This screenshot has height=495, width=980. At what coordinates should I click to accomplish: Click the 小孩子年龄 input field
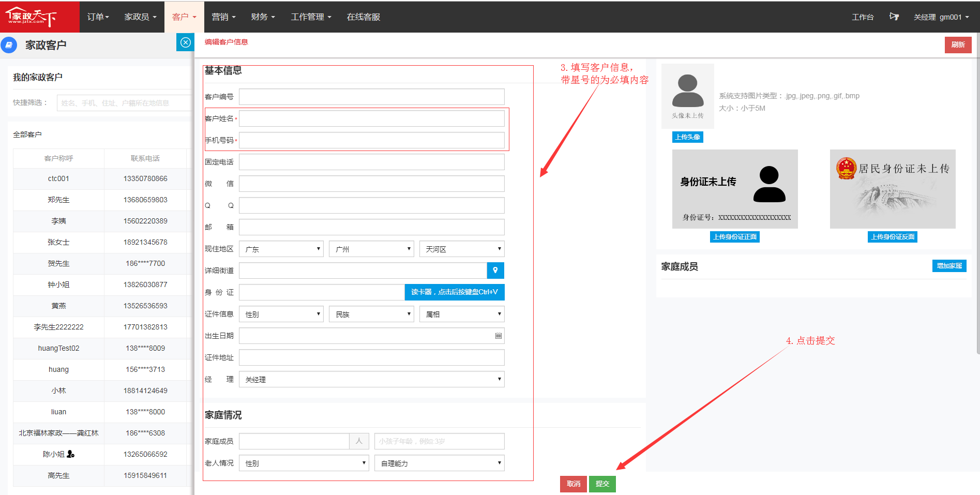440,441
